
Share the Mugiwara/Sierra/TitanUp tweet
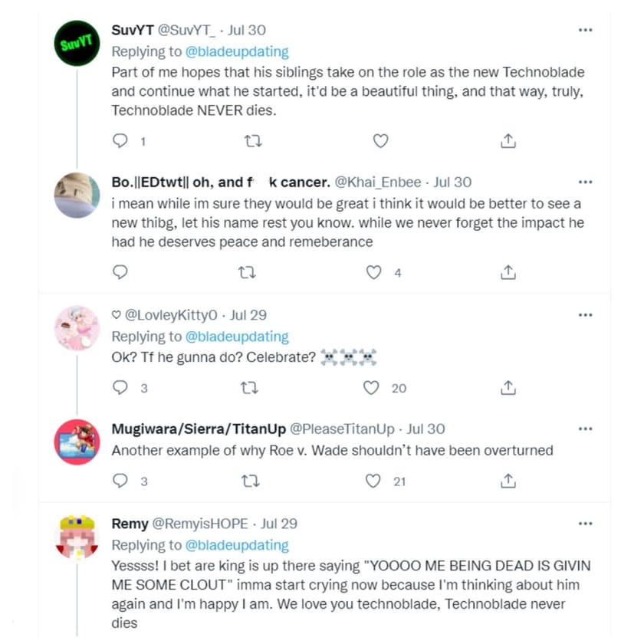[508, 481]
